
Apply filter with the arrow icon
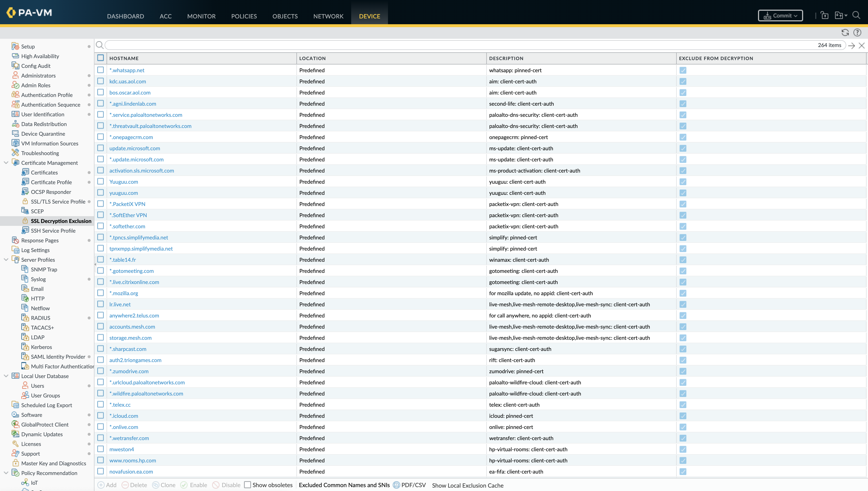point(852,46)
